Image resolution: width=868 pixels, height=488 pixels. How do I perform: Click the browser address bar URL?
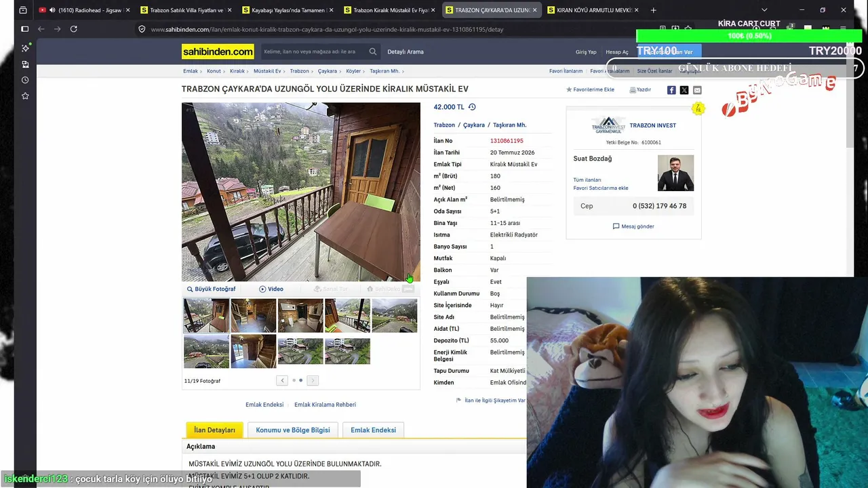pos(328,29)
